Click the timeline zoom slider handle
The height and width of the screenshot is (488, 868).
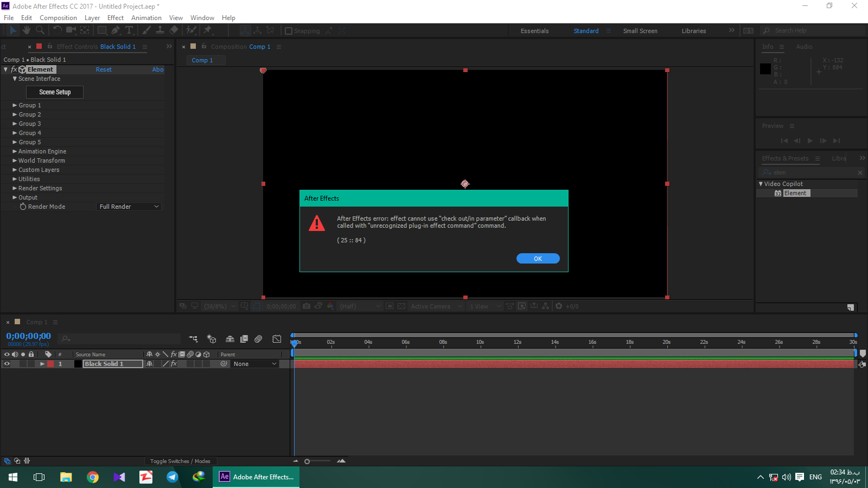(307, 461)
